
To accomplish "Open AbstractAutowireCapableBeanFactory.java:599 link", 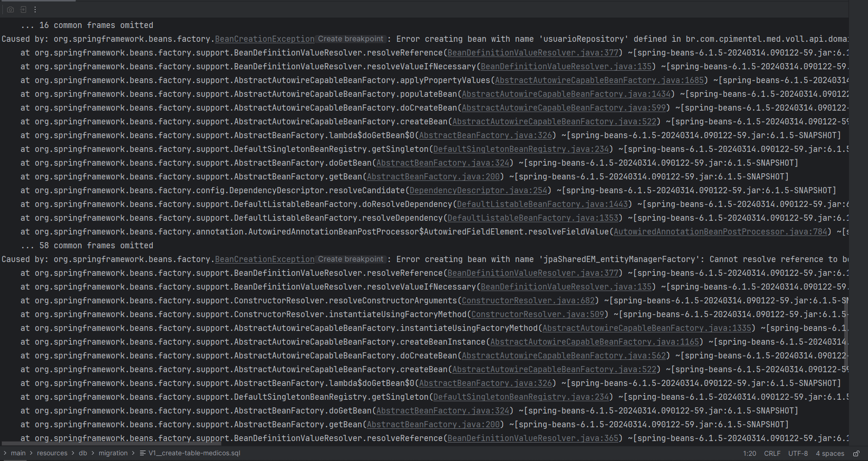I will [564, 108].
